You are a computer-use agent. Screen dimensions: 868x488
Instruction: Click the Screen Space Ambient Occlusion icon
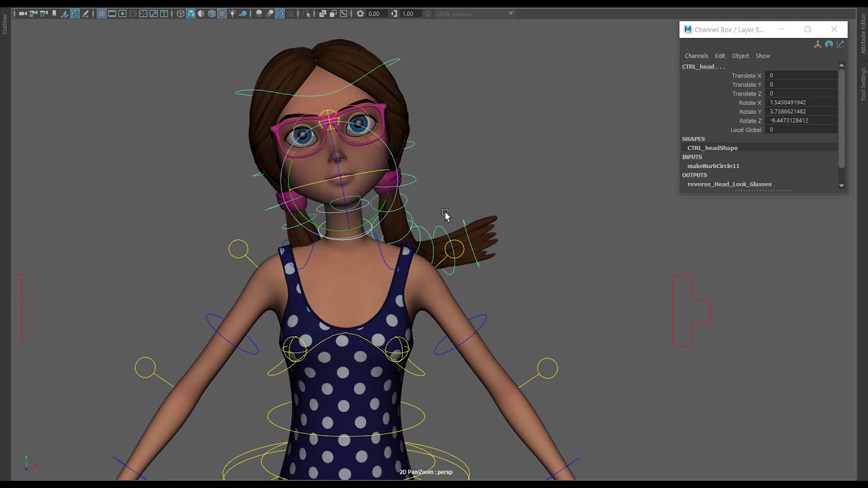pos(259,14)
